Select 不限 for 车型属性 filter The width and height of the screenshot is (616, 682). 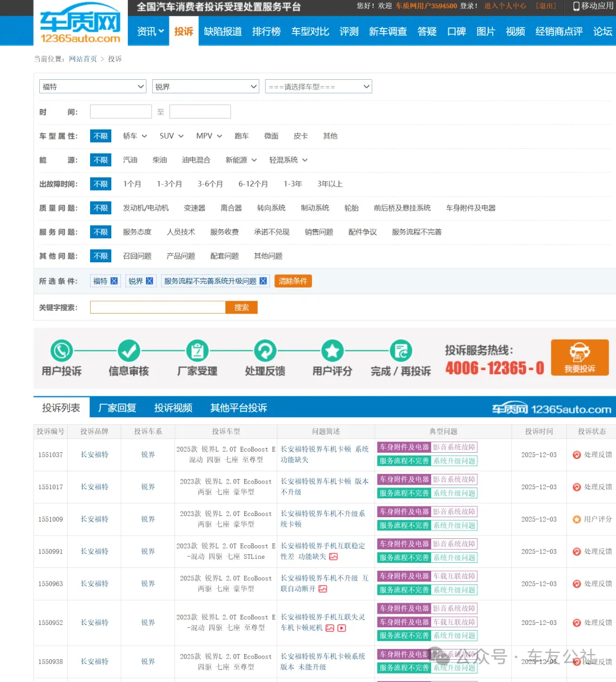100,136
